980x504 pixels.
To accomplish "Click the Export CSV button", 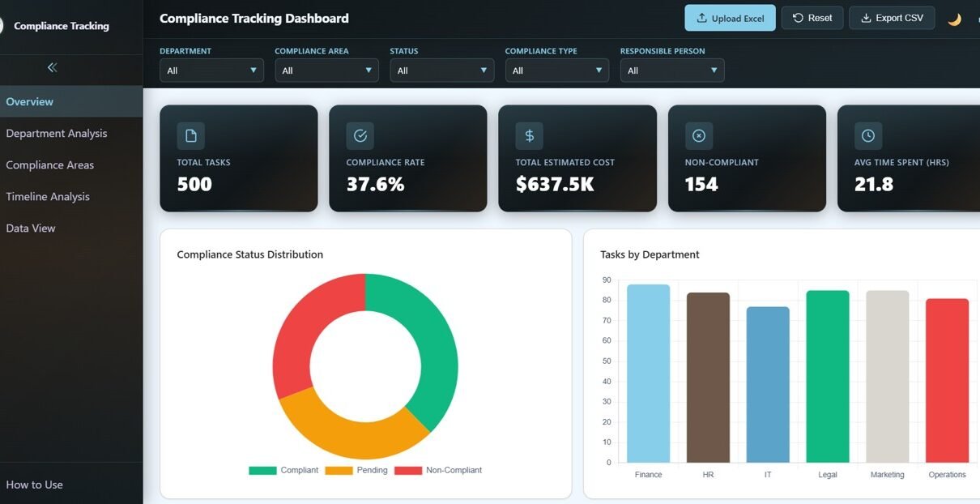I will tap(892, 18).
